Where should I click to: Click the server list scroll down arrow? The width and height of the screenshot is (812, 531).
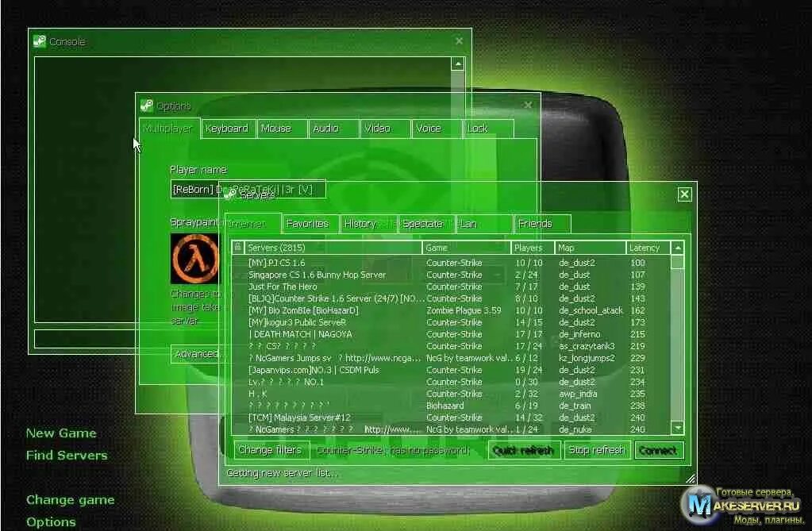pyautogui.click(x=677, y=428)
